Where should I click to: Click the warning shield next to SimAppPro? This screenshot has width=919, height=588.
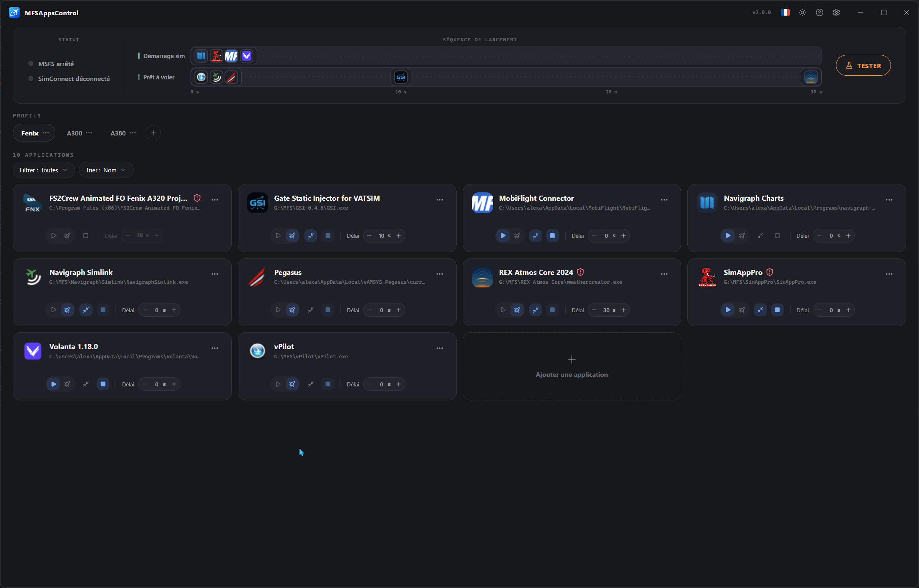tap(769, 272)
